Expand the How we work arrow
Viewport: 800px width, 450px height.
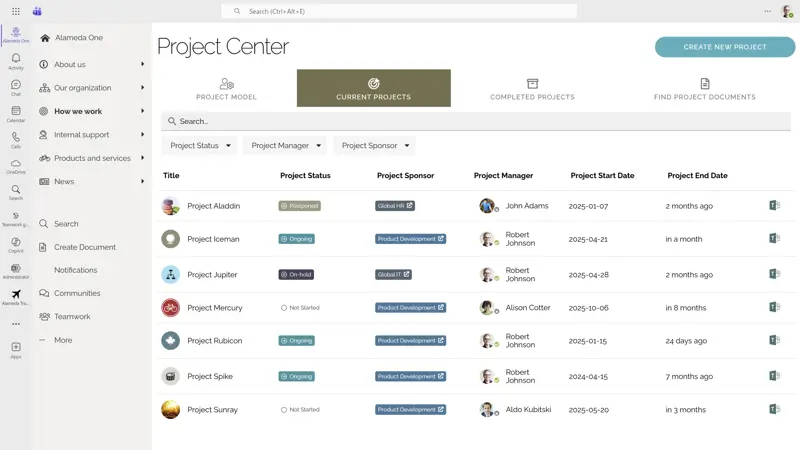[142, 111]
